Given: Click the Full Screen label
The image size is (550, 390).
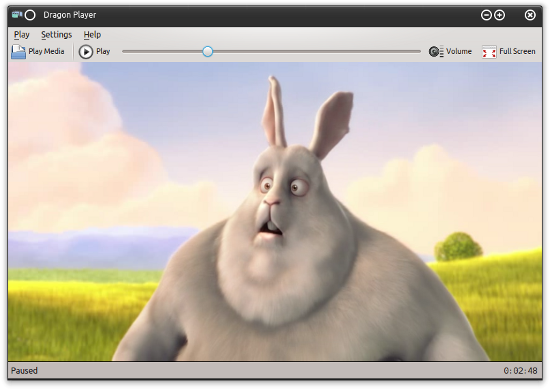Looking at the screenshot, I should (517, 52).
